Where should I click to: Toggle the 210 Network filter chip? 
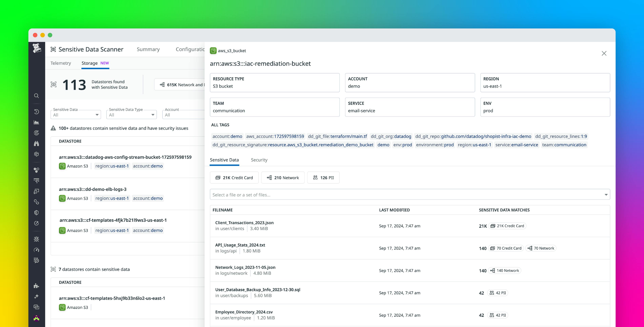click(x=283, y=178)
